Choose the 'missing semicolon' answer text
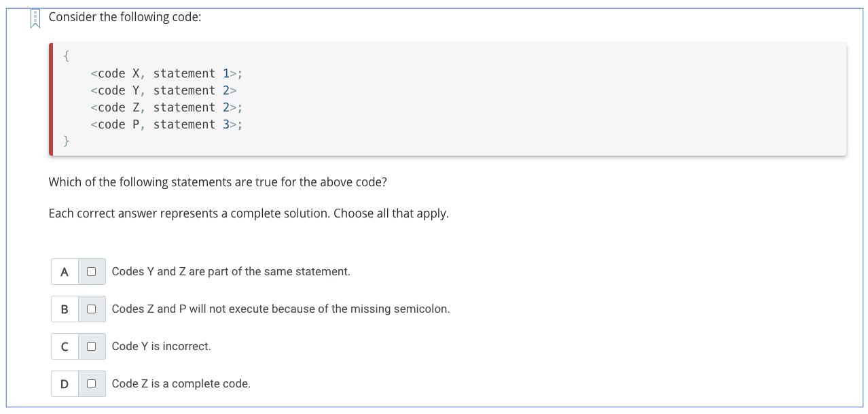868x414 pixels. (281, 309)
